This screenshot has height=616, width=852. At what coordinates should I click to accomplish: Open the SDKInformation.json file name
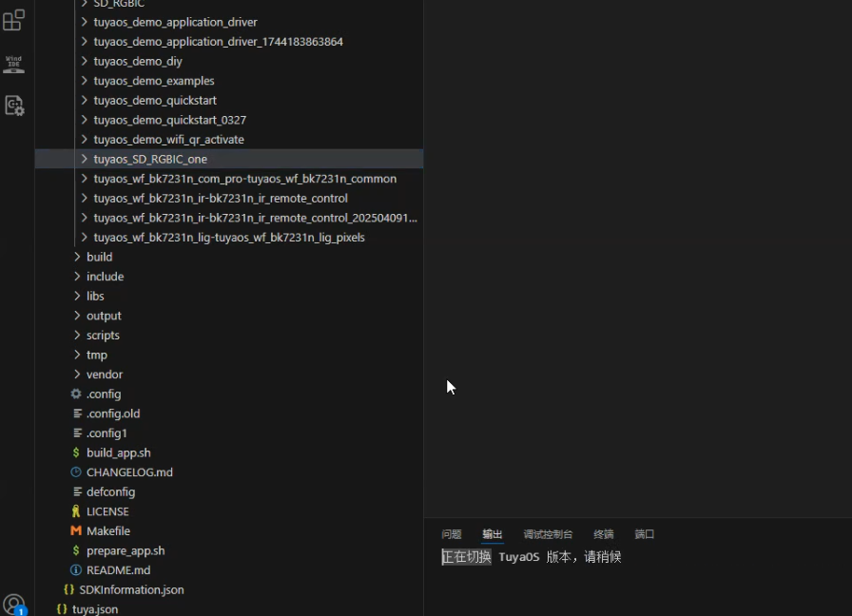click(131, 589)
